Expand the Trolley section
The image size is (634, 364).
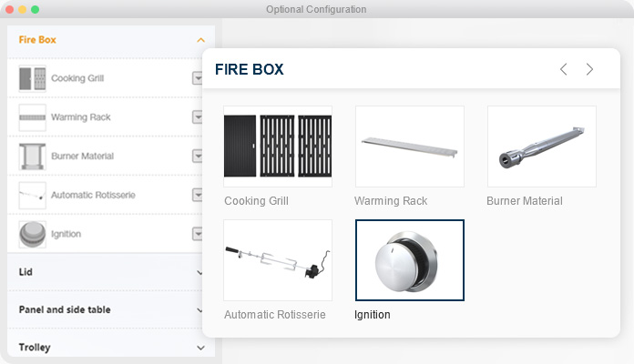(200, 348)
